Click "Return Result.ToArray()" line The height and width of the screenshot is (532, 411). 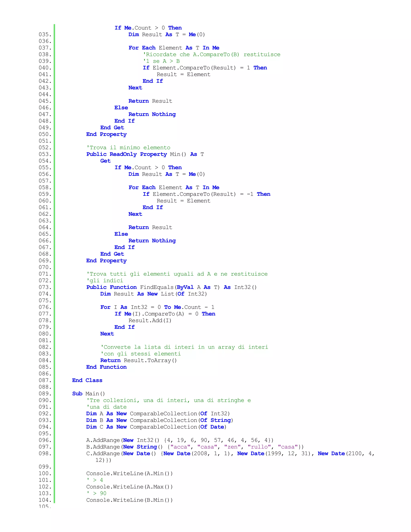click(138, 361)
